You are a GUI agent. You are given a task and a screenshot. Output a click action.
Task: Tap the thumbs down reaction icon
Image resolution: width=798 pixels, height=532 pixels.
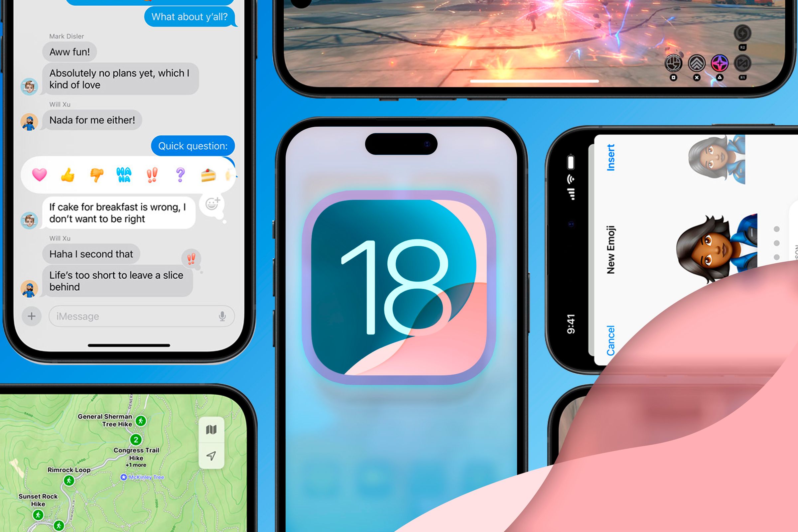[97, 175]
